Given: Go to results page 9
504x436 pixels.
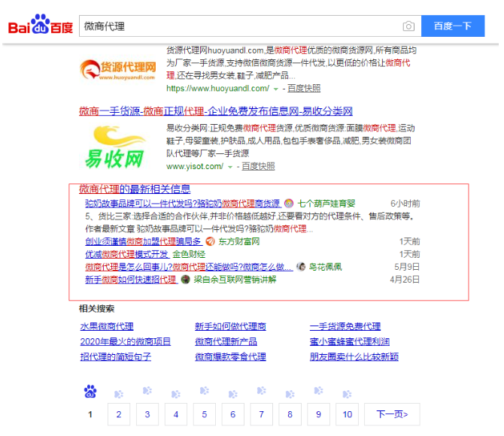Looking at the screenshot, I should (x=318, y=414).
